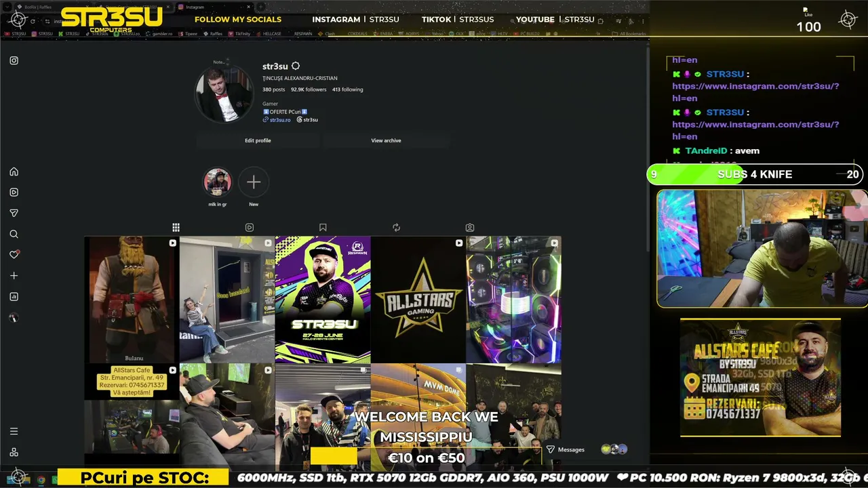
Task: Open the Messages floating button
Action: point(587,449)
